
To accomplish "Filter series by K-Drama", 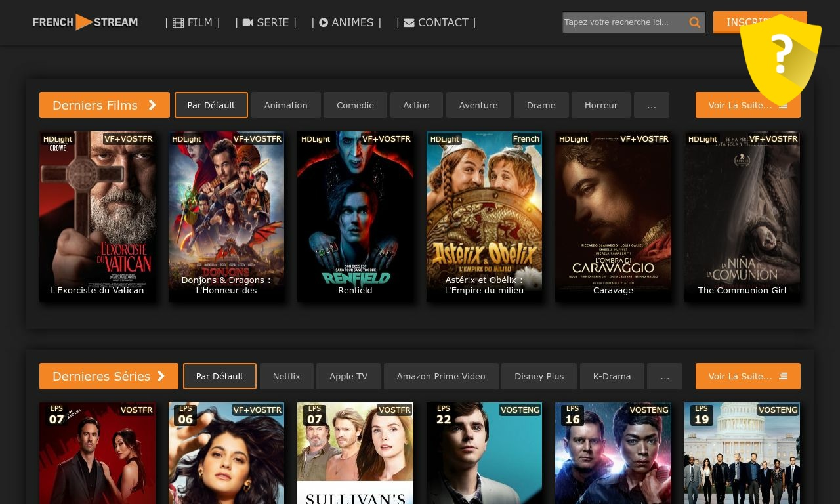I will pos(612,376).
